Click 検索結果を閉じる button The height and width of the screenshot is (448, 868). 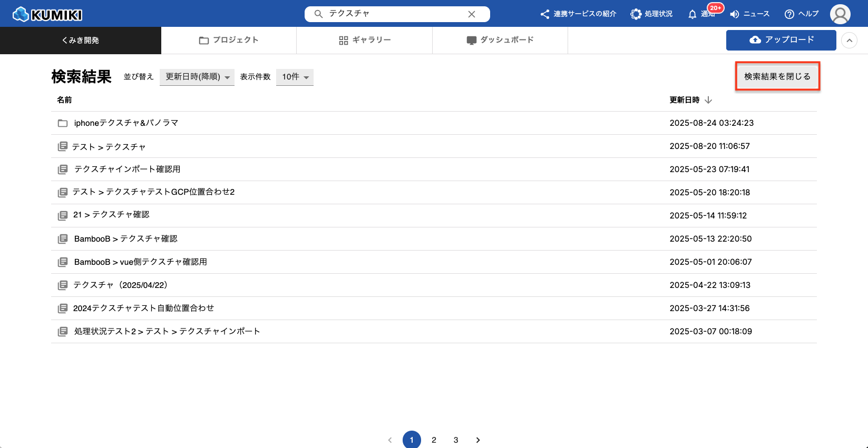point(777,76)
